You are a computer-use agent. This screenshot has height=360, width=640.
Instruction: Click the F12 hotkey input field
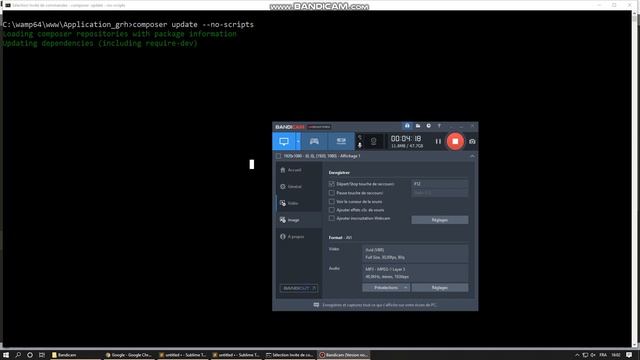[440, 184]
